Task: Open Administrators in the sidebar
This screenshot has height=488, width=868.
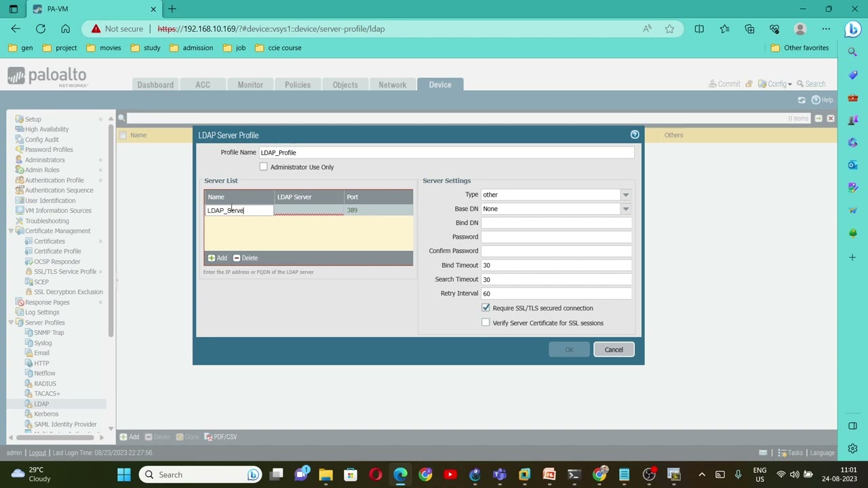Action: pyautogui.click(x=45, y=160)
